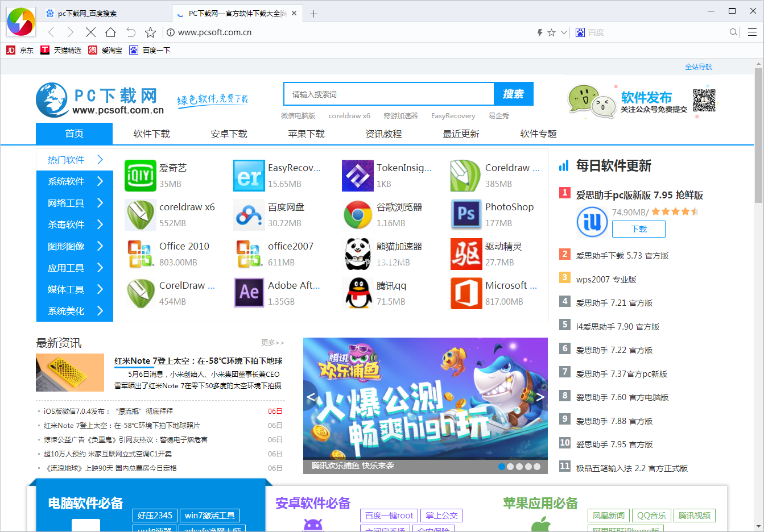Image resolution: width=764 pixels, height=532 pixels.
Task: Open the 全站导航 link
Action: pyautogui.click(x=699, y=66)
